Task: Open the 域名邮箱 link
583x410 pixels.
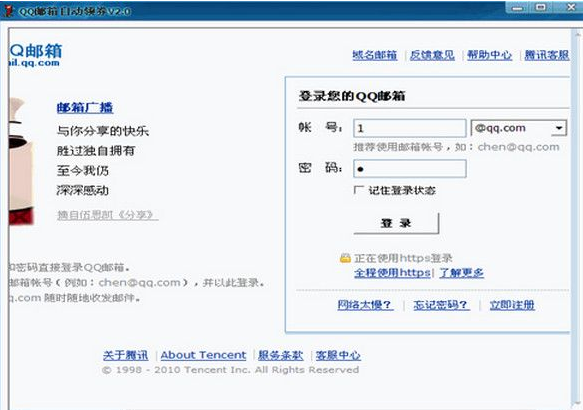Action: click(x=375, y=55)
